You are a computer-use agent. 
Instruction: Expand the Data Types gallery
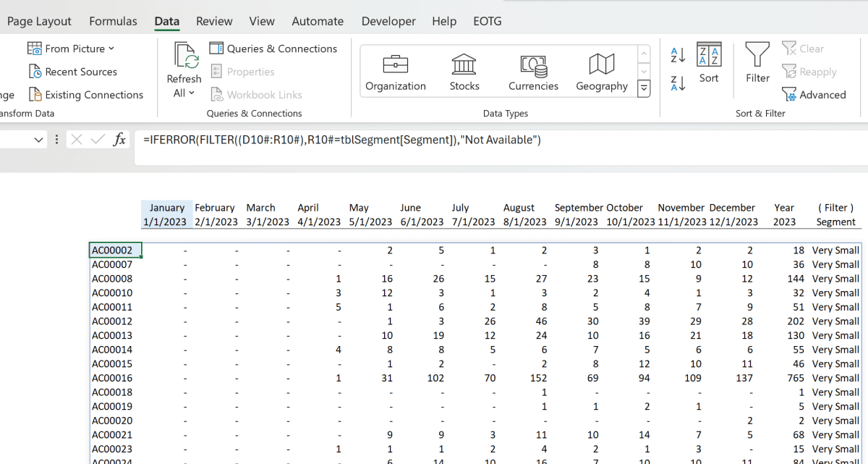[x=644, y=88]
